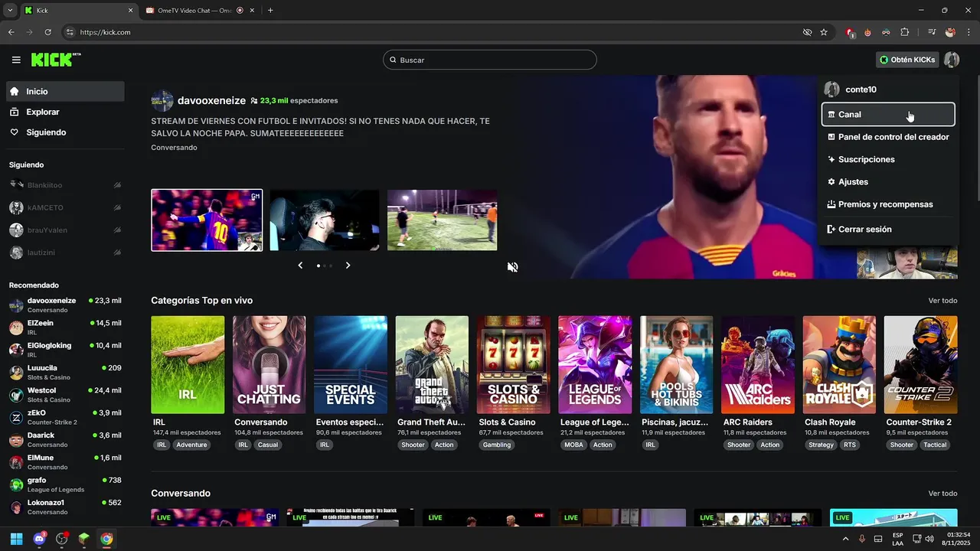980x551 pixels.
Task: Open Ajustes from the profile menu
Action: [x=888, y=182]
